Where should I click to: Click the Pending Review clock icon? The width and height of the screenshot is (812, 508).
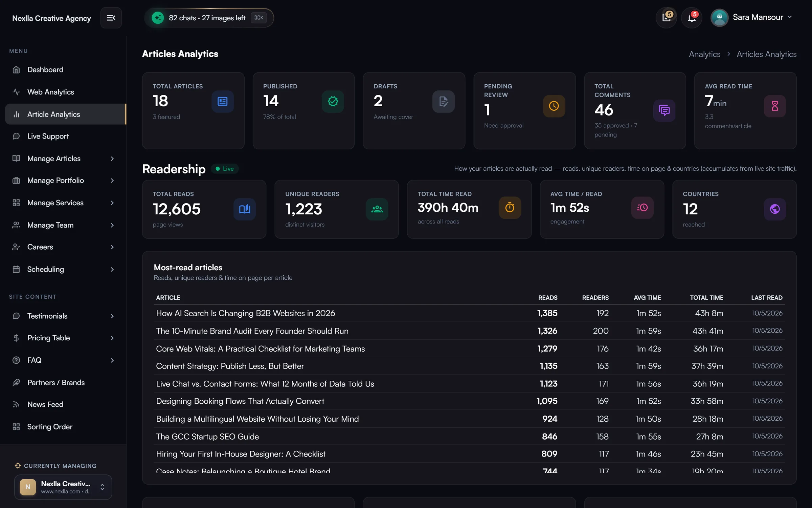[x=554, y=106]
